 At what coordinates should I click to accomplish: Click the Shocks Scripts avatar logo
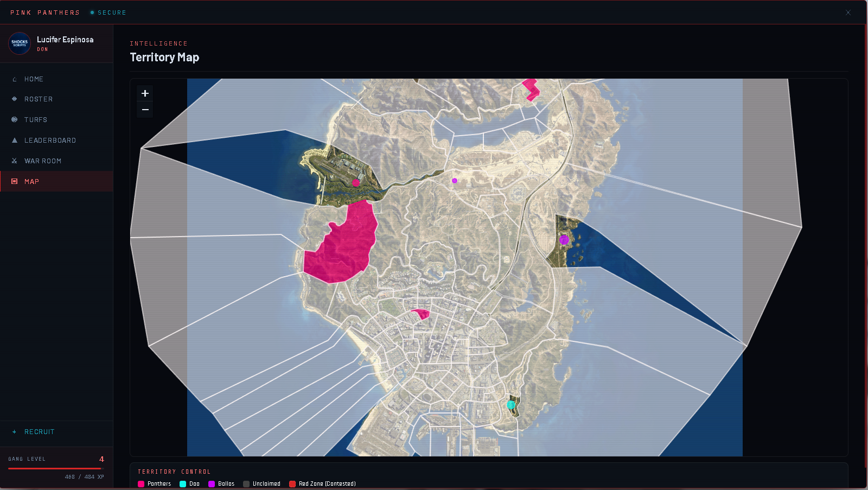(20, 43)
